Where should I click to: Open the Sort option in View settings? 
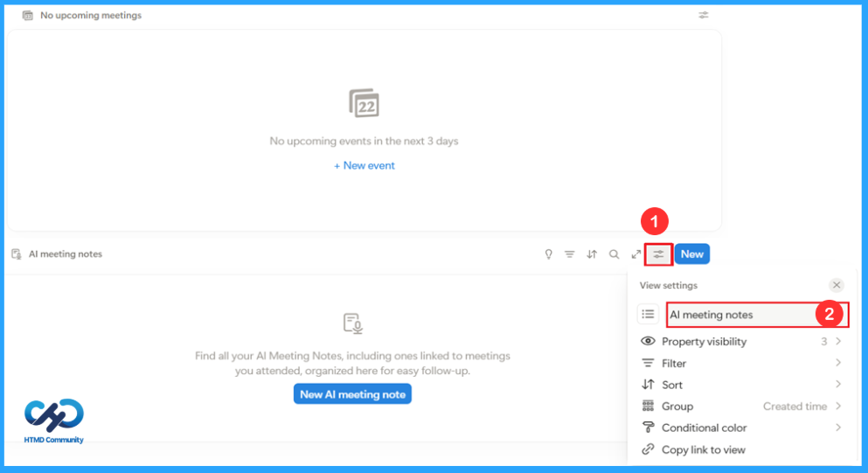click(x=740, y=385)
